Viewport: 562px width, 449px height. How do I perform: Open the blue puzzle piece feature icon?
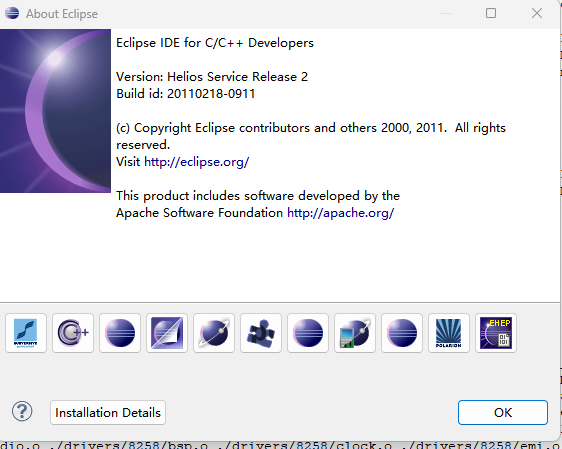point(261,333)
